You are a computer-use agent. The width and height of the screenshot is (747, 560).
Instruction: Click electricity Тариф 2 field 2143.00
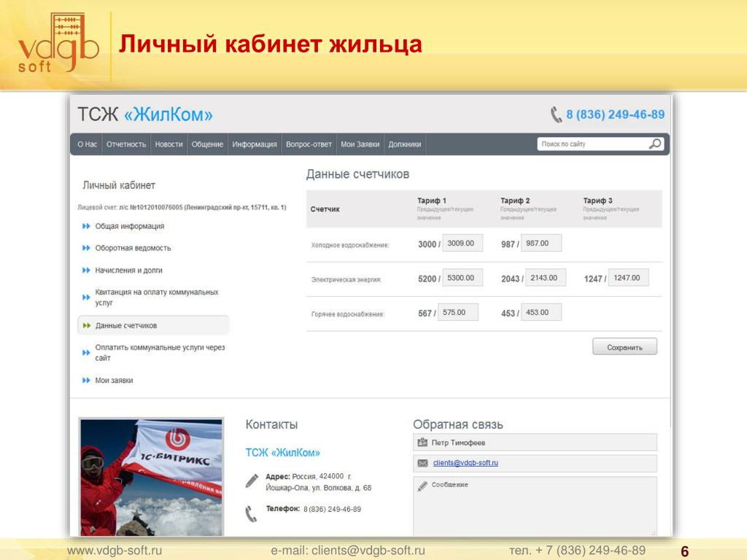tap(546, 278)
